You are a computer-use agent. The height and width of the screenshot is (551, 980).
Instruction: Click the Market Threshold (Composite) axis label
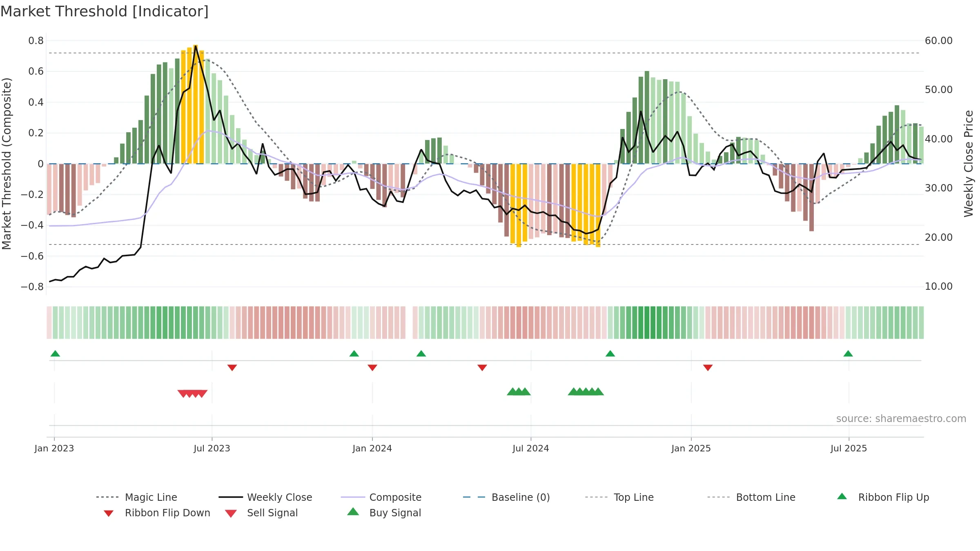pyautogui.click(x=7, y=163)
